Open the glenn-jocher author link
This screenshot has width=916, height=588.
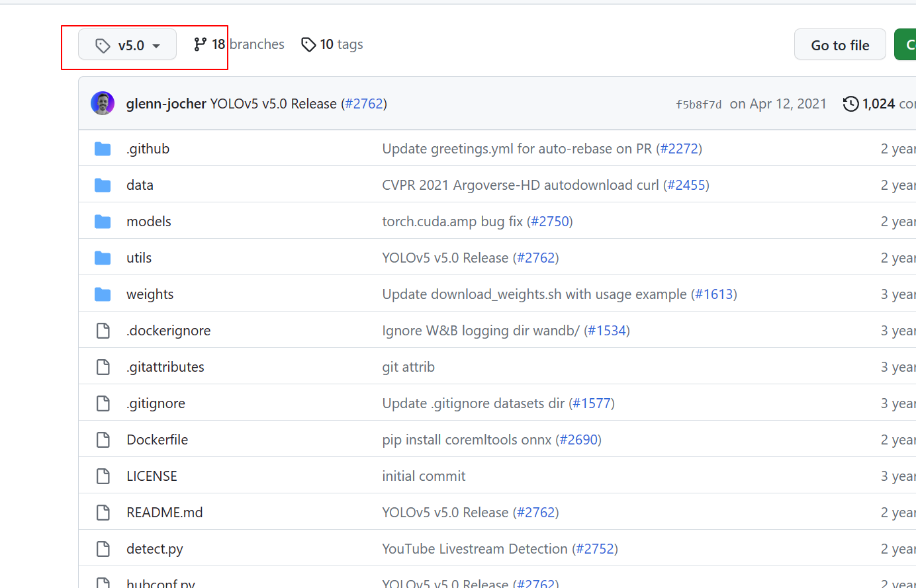click(x=166, y=104)
